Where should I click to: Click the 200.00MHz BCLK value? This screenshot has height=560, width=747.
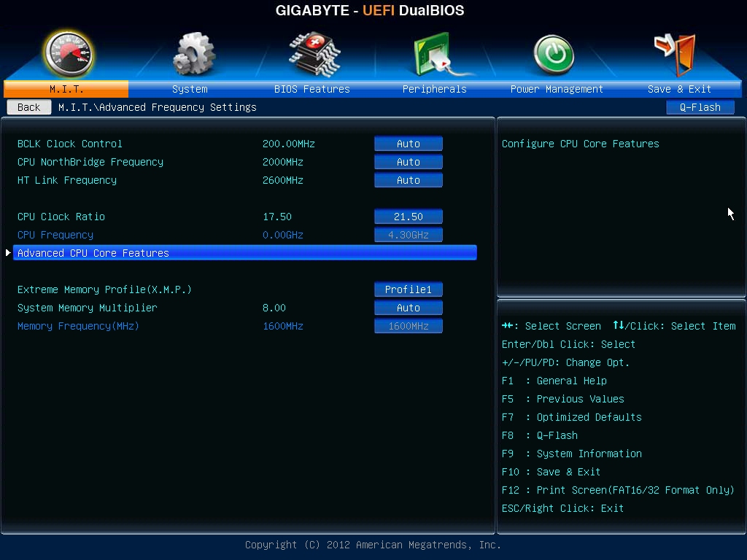point(289,144)
